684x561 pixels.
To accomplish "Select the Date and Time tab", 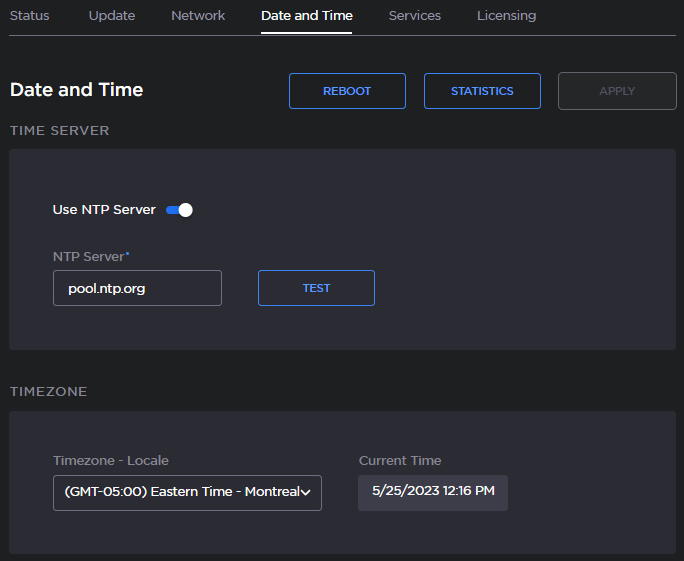I will [306, 16].
